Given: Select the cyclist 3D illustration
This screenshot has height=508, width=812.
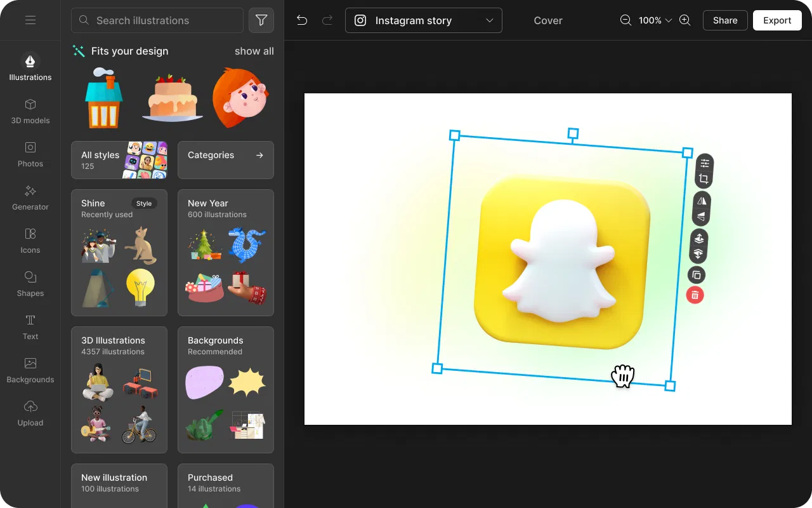Looking at the screenshot, I should pos(140,424).
